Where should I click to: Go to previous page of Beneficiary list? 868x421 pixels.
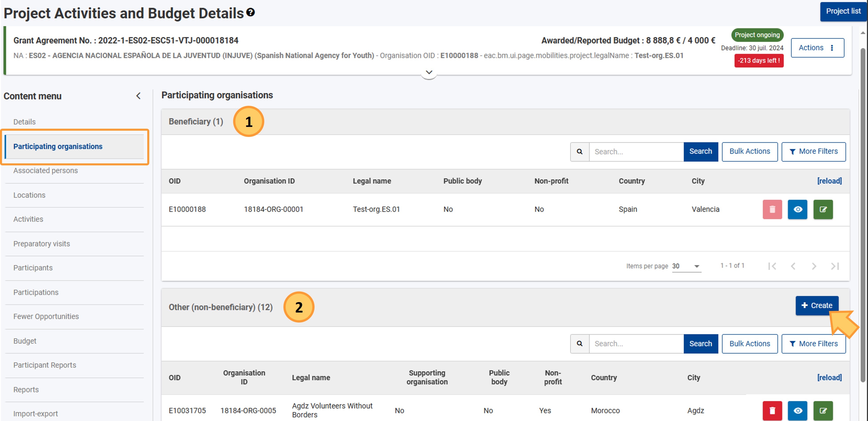[793, 266]
